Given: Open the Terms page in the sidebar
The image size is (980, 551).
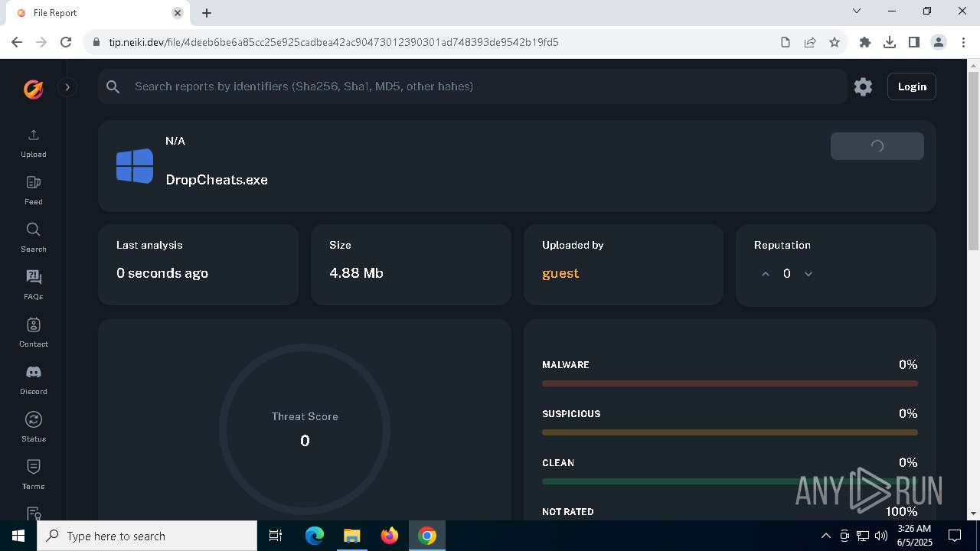Looking at the screenshot, I should tap(33, 475).
